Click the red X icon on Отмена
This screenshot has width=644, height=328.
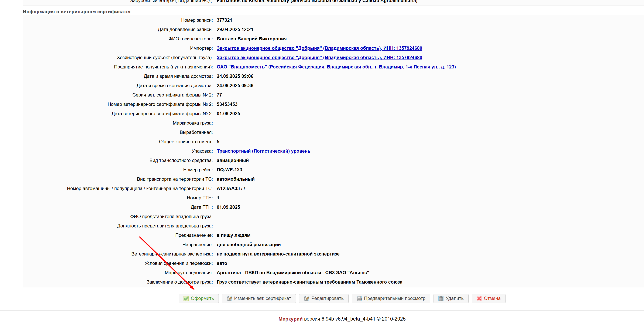click(x=479, y=298)
